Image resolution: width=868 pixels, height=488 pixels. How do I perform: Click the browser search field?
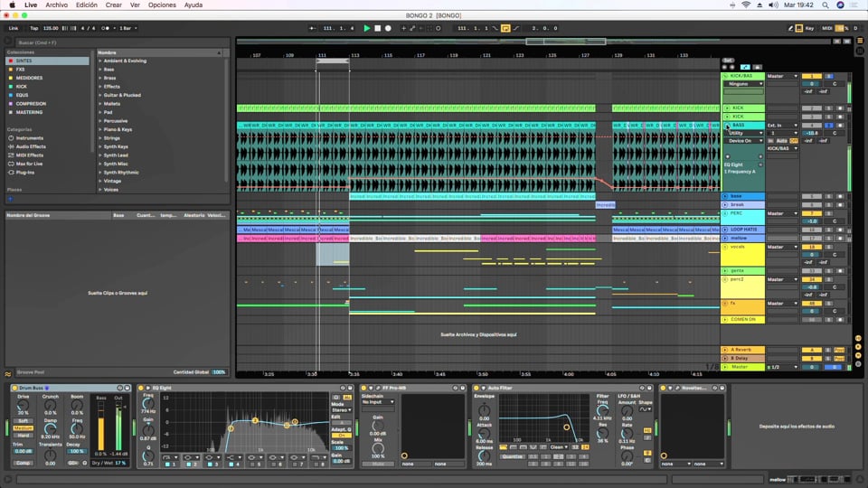[x=122, y=42]
